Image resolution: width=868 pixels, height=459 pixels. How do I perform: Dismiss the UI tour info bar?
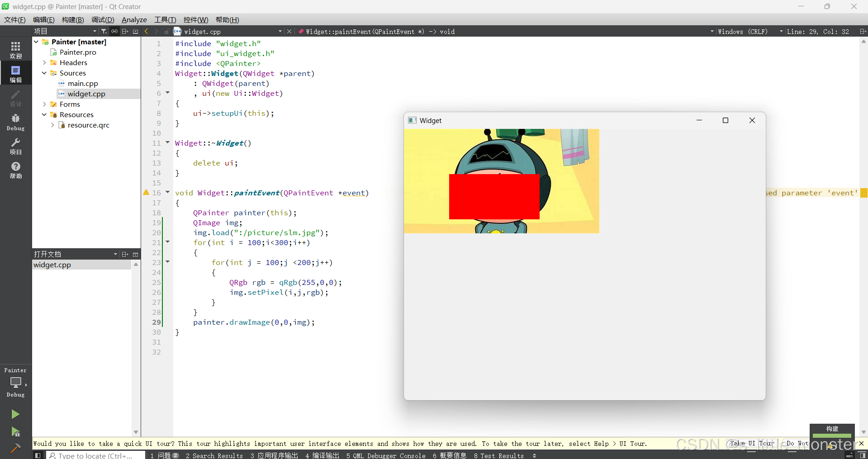861,443
